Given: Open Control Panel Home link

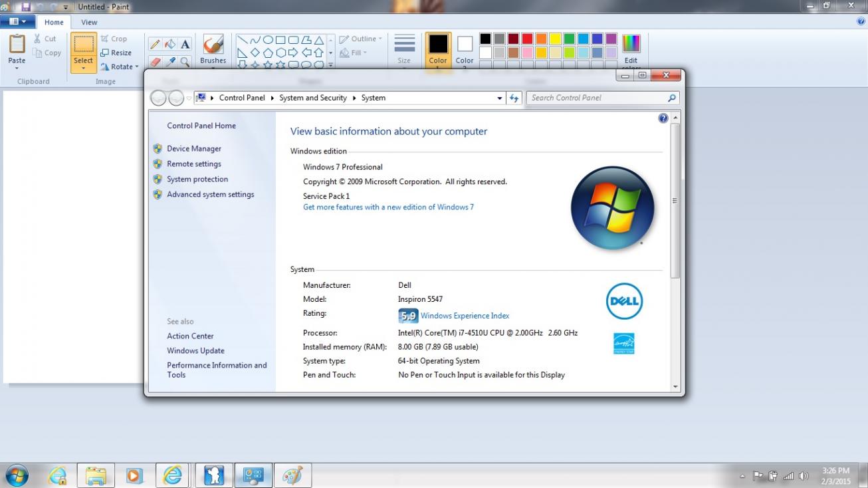Looking at the screenshot, I should point(201,126).
